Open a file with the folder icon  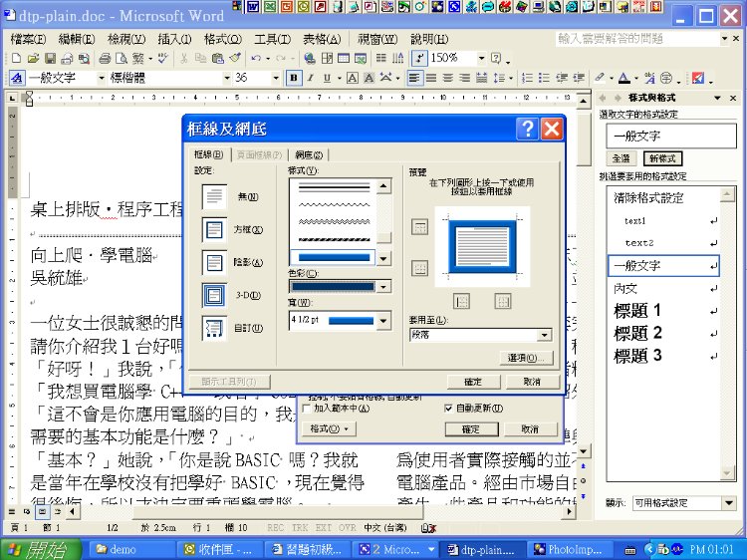coord(33,58)
